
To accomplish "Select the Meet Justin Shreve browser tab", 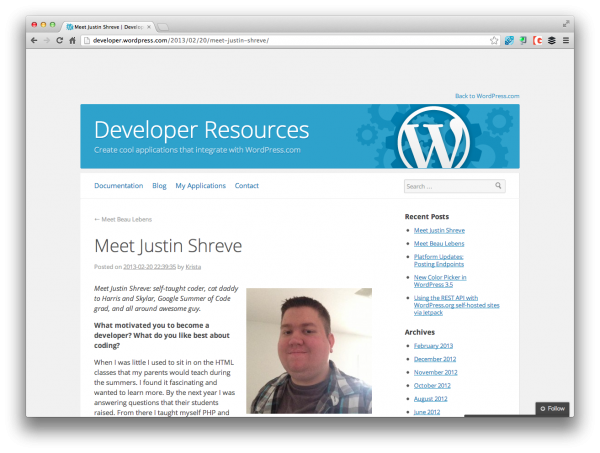I will [x=108, y=27].
